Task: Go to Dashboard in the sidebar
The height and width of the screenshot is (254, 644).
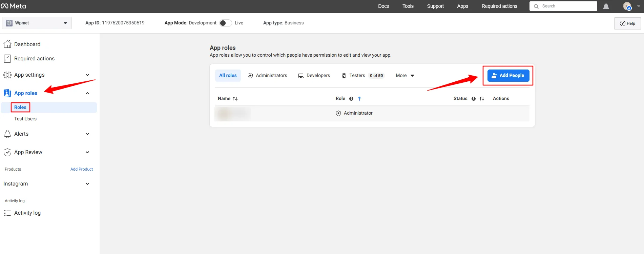Action: (x=27, y=44)
